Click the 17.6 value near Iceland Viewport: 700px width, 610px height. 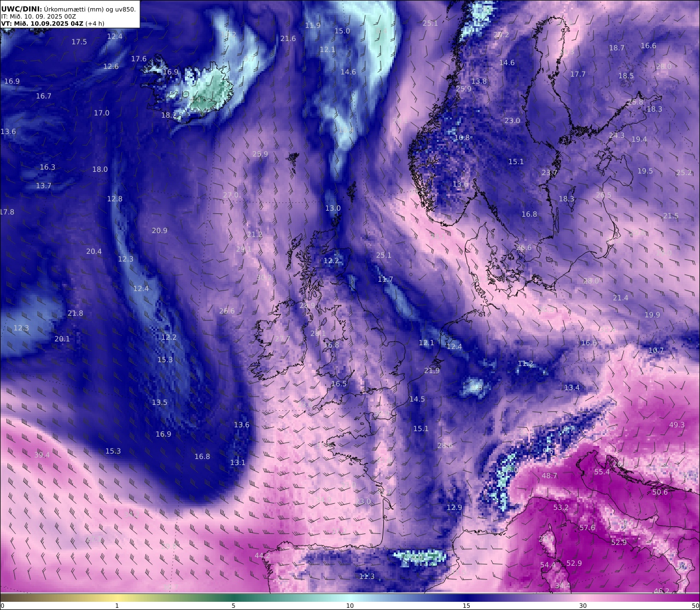click(x=139, y=59)
